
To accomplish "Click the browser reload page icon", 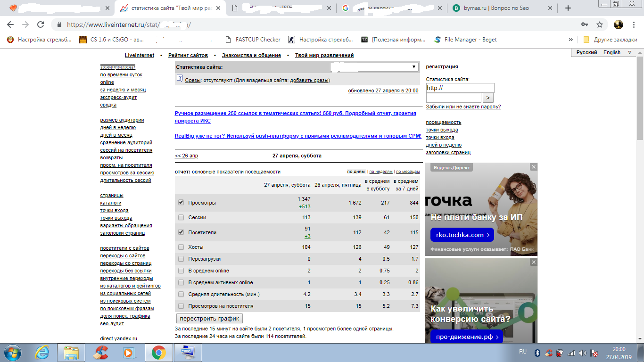I will [41, 25].
